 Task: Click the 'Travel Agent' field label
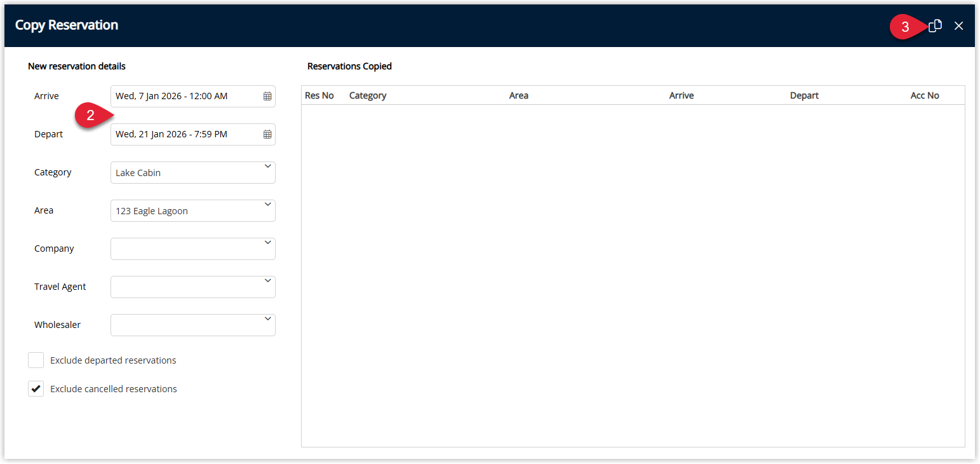click(x=60, y=287)
